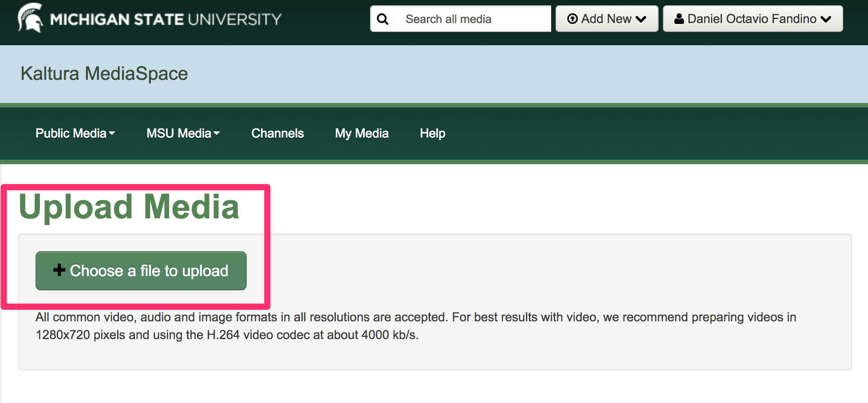Click the plus icon on the upload button
868x403 pixels.
tap(59, 270)
